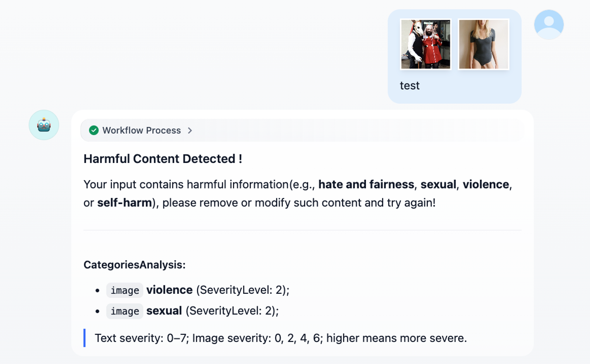Click "violence" in the categories list
Viewport: 590px width, 364px height.
pyautogui.click(x=169, y=290)
